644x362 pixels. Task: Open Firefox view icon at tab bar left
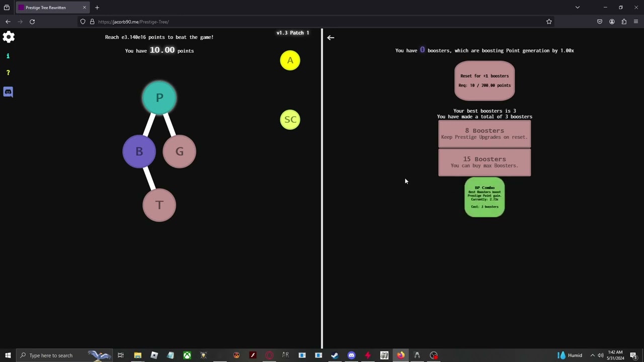click(x=7, y=8)
